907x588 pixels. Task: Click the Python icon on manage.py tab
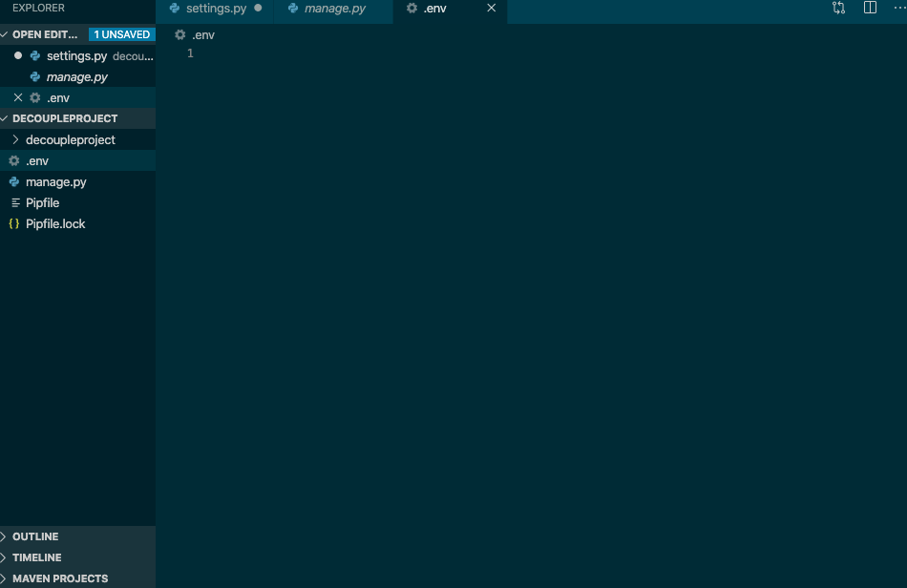[x=293, y=8]
